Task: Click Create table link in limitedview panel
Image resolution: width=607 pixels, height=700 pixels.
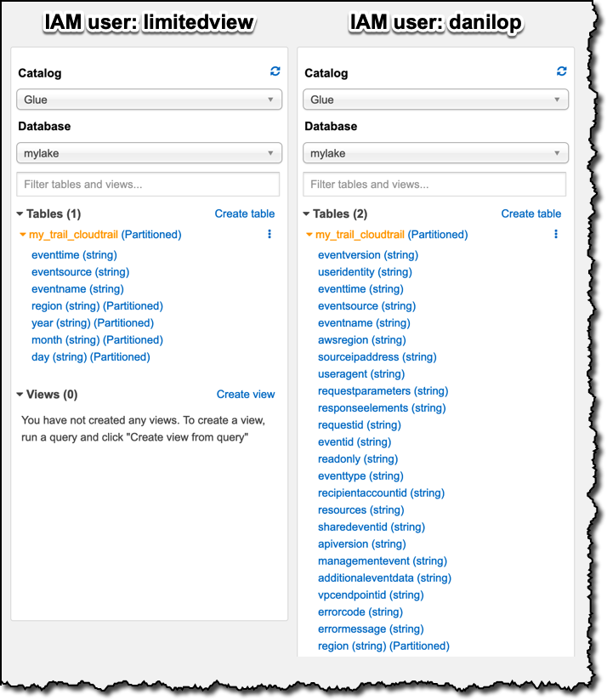Action: [x=245, y=213]
